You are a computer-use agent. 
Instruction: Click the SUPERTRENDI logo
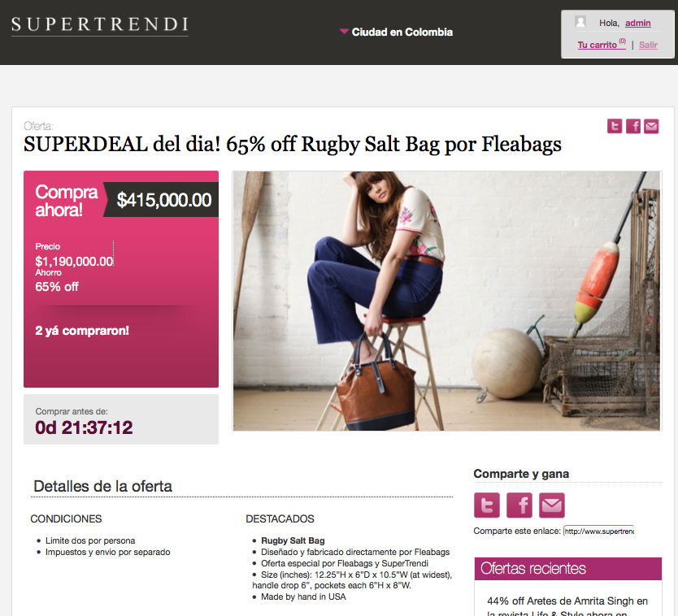coord(100,25)
